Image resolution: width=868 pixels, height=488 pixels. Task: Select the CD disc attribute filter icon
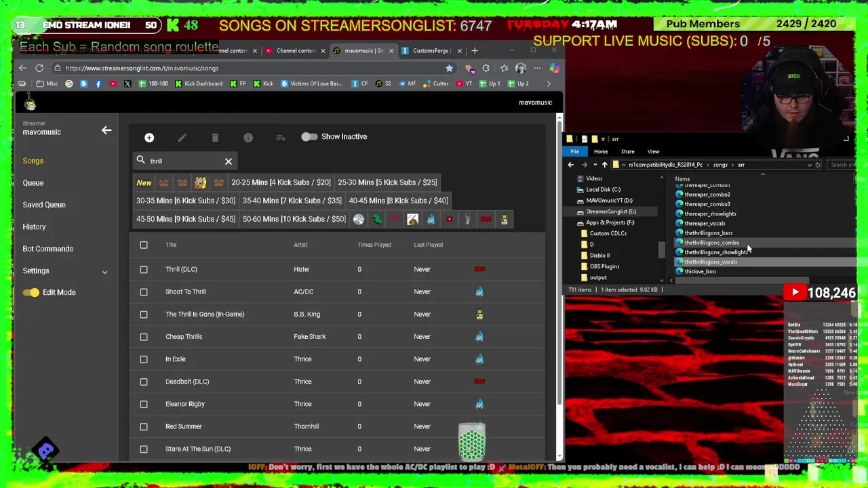click(359, 219)
